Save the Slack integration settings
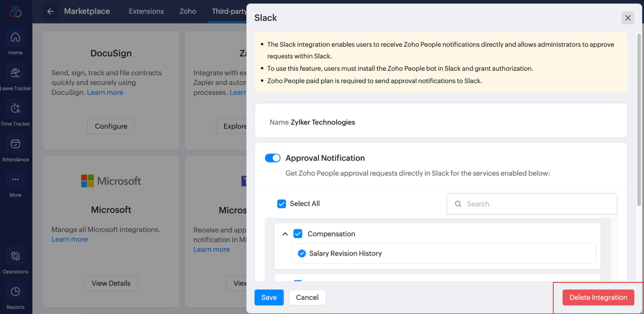 (269, 297)
